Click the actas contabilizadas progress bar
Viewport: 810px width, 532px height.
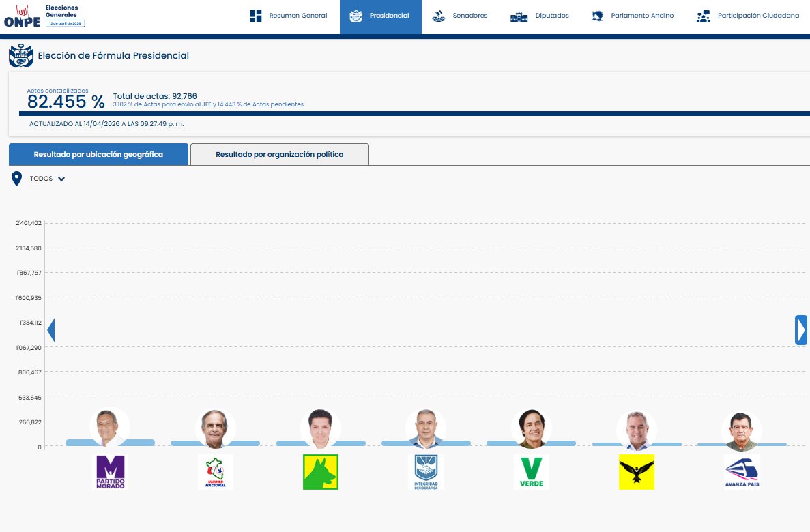(x=414, y=114)
